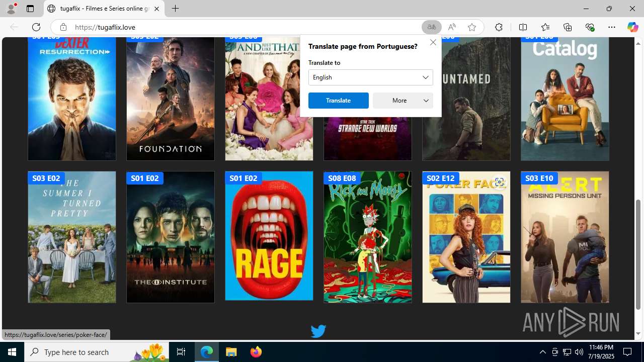
Task: Open the network status tray icon
Action: point(567,352)
